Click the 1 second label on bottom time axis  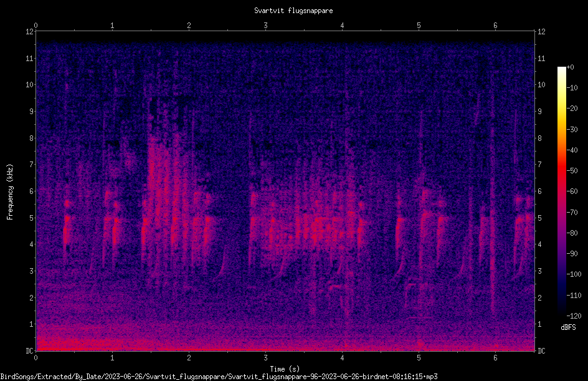[112, 358]
